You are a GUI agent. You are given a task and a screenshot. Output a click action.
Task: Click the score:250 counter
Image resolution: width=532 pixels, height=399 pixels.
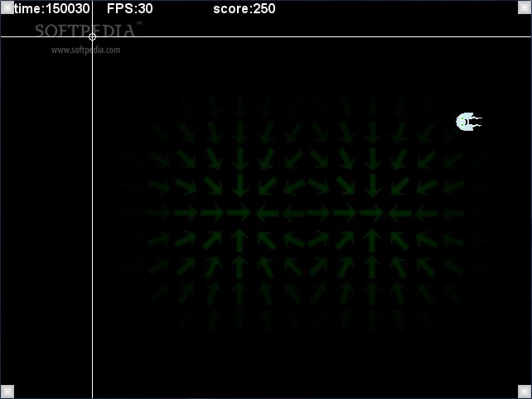244,9
